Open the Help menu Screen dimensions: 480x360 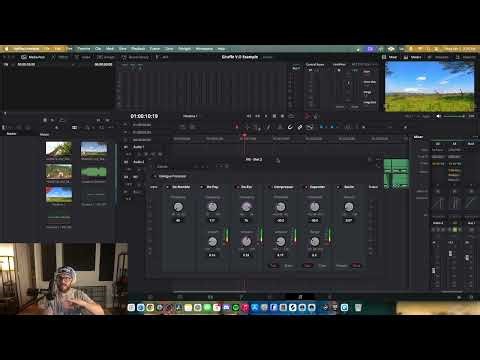point(221,49)
